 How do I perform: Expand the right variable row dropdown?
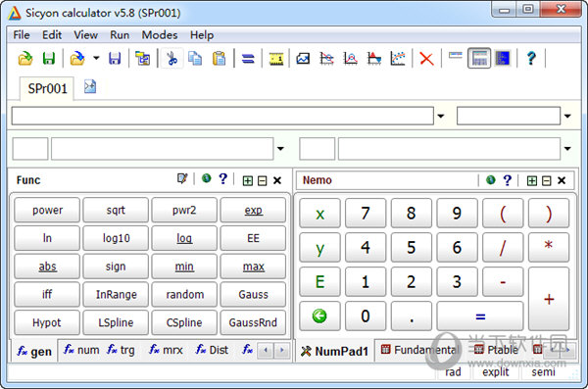(567, 149)
